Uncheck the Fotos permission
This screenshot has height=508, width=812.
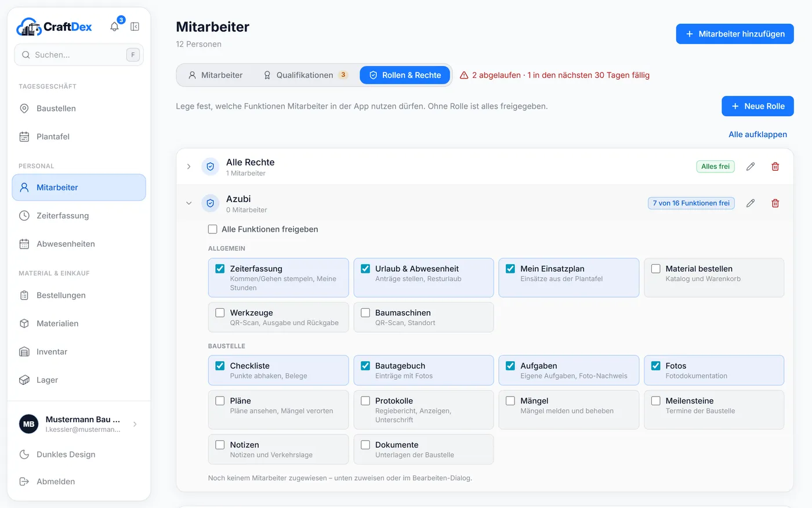point(656,366)
